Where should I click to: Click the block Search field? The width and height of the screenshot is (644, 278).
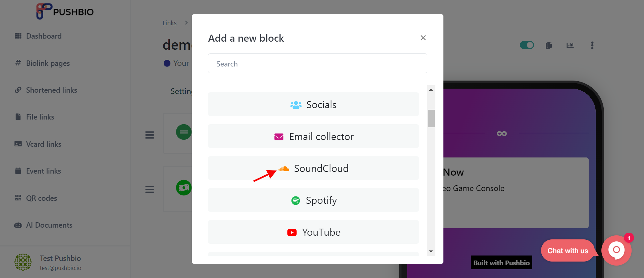317,63
